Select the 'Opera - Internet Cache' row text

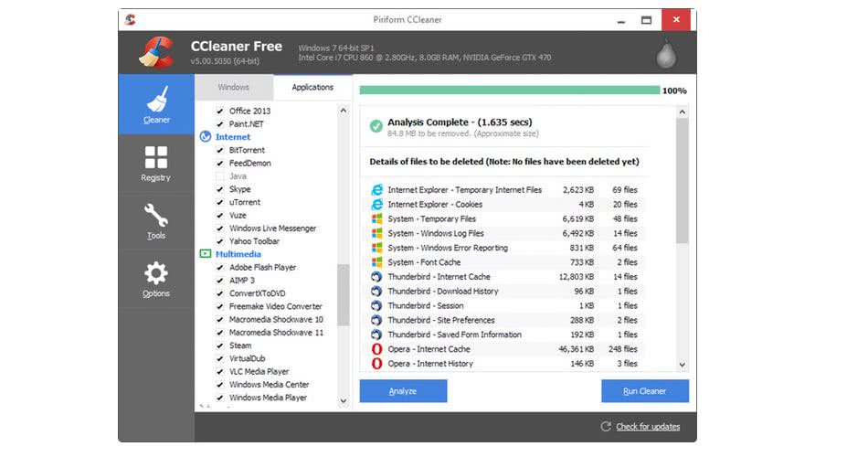pos(429,349)
